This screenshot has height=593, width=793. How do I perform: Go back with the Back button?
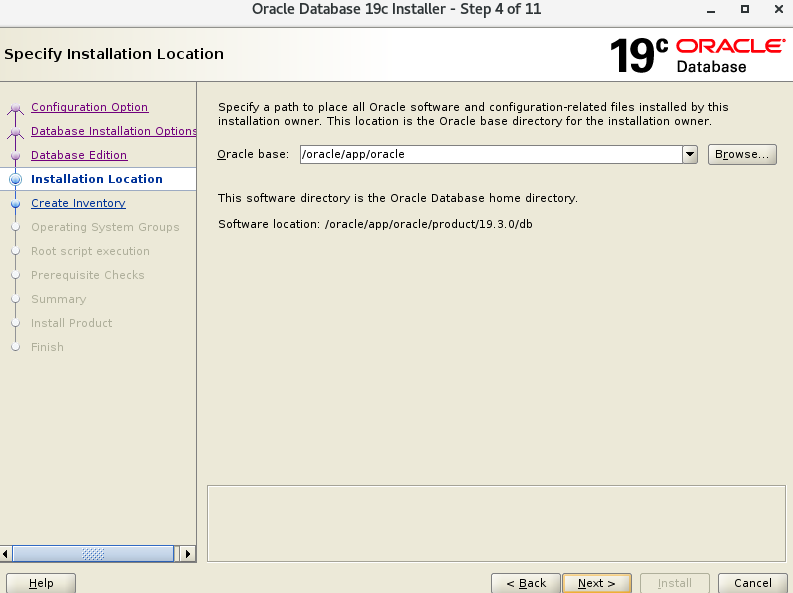click(x=525, y=583)
